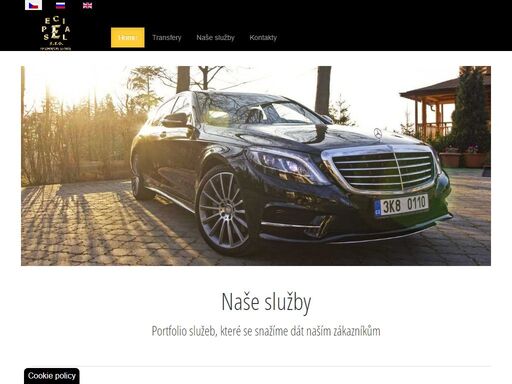Go to Naše služby in navigation
The height and width of the screenshot is (384, 512).
click(x=215, y=37)
